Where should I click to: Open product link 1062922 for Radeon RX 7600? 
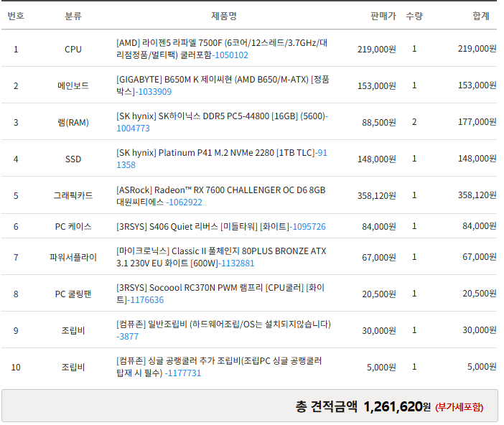(185, 202)
